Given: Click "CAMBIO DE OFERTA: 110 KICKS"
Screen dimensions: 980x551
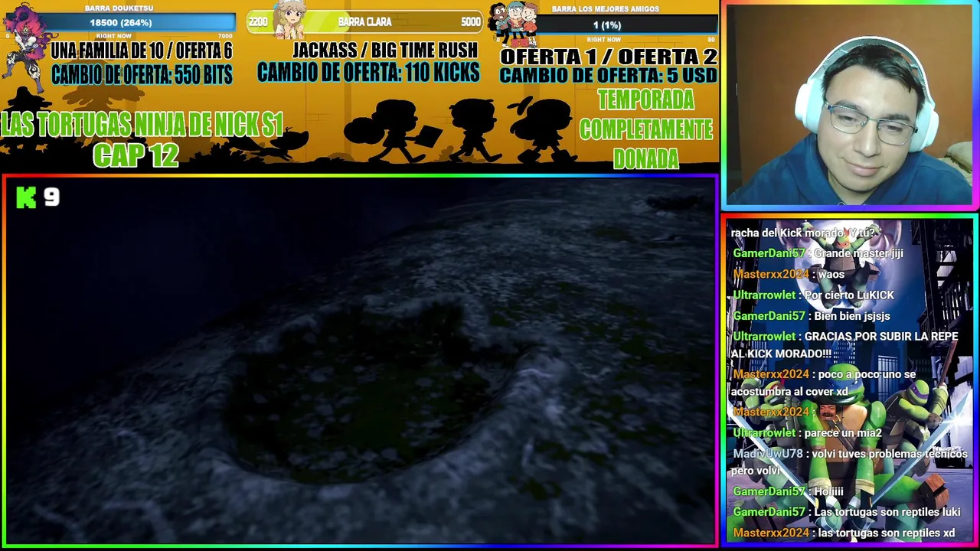Looking at the screenshot, I should [368, 73].
